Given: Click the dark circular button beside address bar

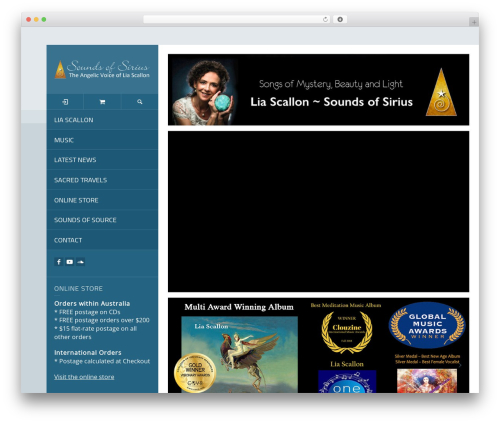Looking at the screenshot, I should pyautogui.click(x=340, y=19).
